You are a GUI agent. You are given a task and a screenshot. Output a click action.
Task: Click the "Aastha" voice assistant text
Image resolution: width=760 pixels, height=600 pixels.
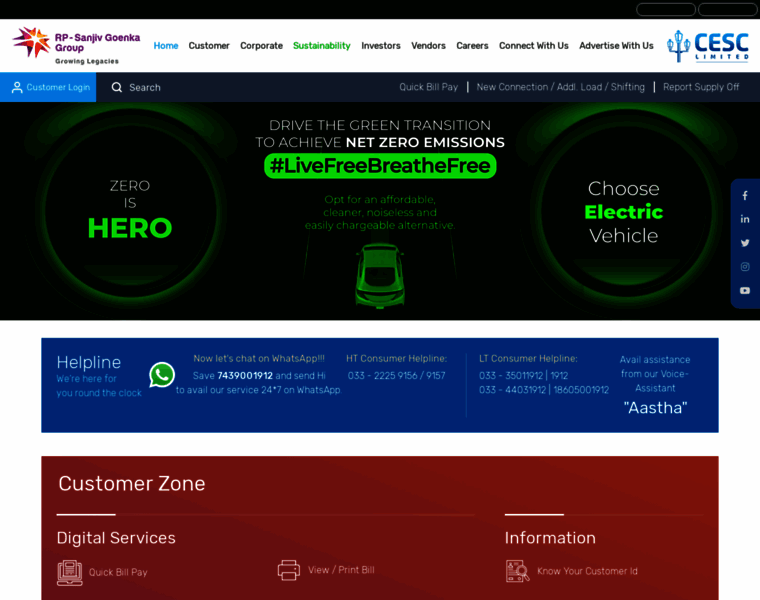(655, 408)
